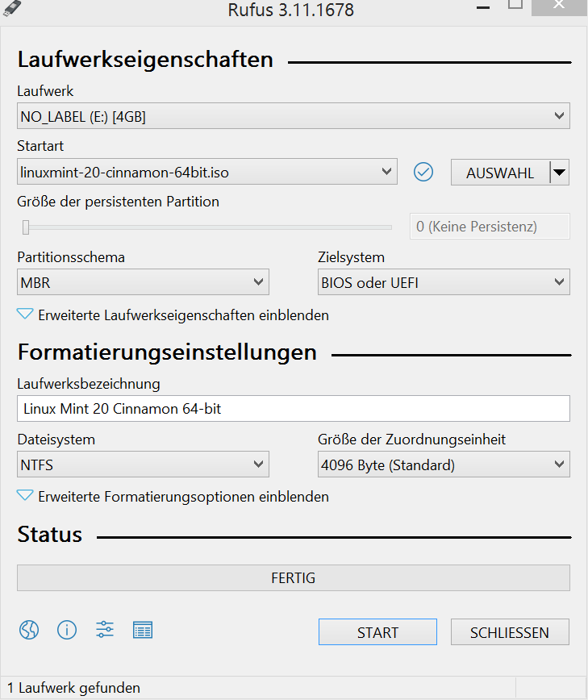Click the 'Status' heading
Screen dimensions: 588x700
coord(49,535)
